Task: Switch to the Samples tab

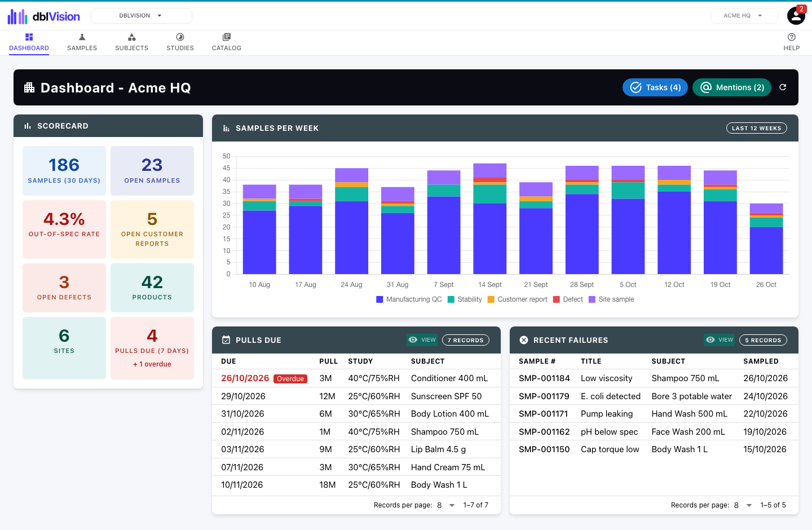Action: tap(82, 42)
